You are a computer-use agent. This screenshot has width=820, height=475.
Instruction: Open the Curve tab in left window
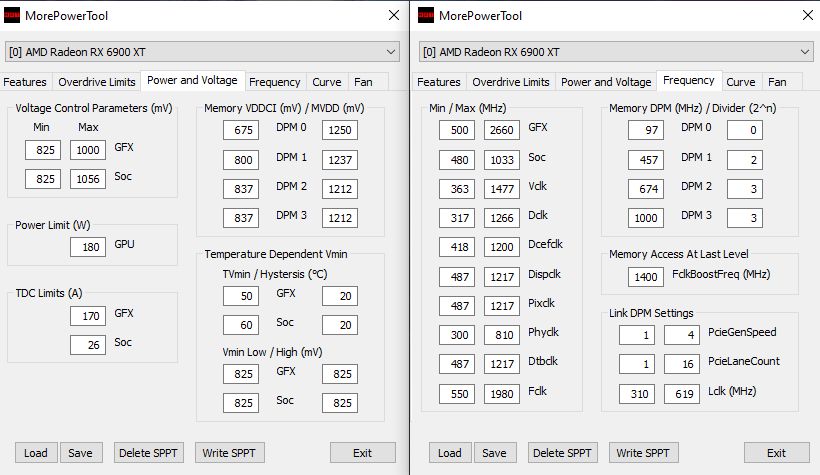pyautogui.click(x=327, y=82)
